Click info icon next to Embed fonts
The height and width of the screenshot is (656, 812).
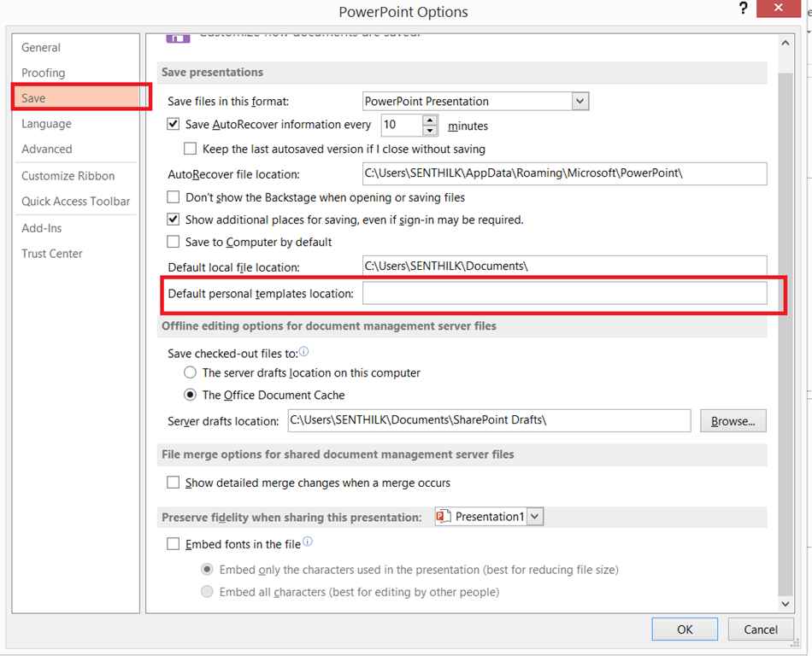[x=308, y=542]
